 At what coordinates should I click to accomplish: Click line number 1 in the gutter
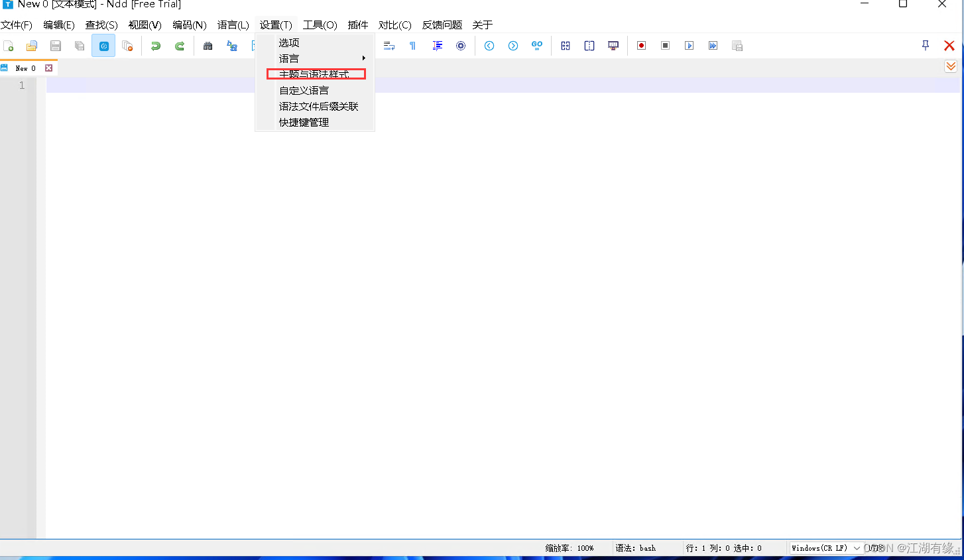[22, 85]
